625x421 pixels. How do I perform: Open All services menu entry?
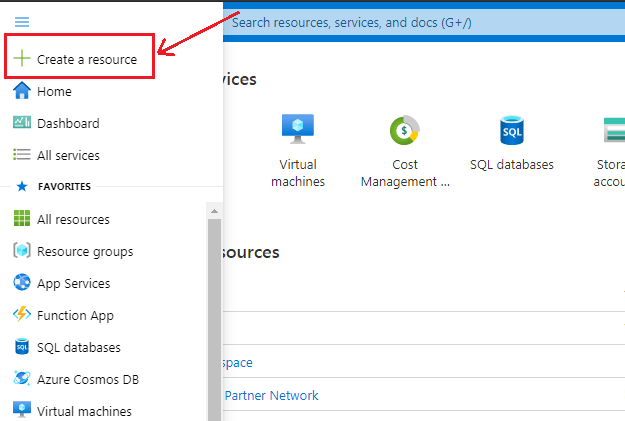point(68,155)
